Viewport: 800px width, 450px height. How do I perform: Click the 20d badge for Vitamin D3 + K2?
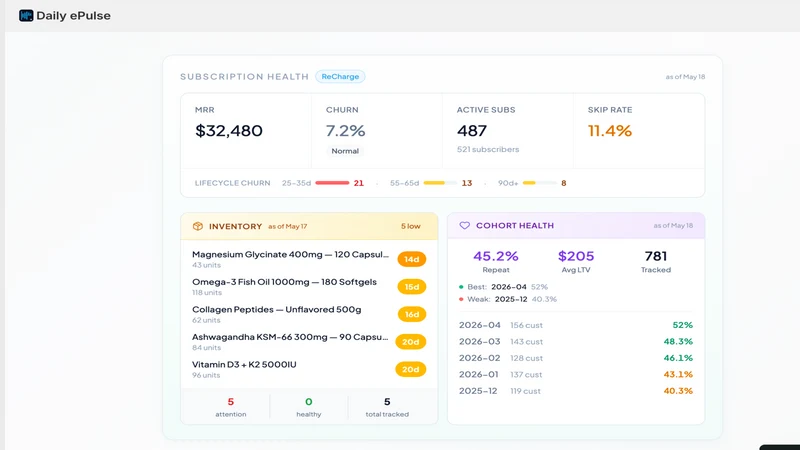(x=411, y=369)
